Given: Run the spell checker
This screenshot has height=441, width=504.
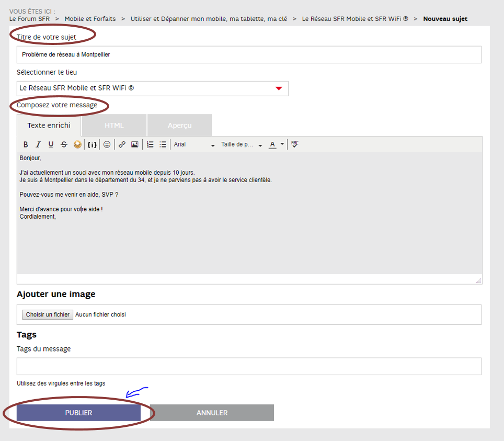Looking at the screenshot, I should click(x=294, y=144).
